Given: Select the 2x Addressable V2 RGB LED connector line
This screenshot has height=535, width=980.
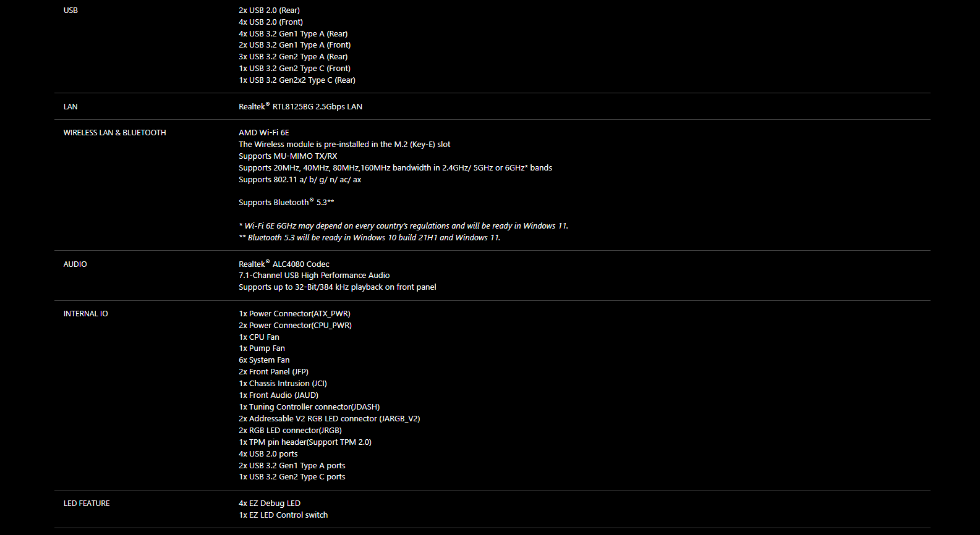Looking at the screenshot, I should (x=330, y=419).
